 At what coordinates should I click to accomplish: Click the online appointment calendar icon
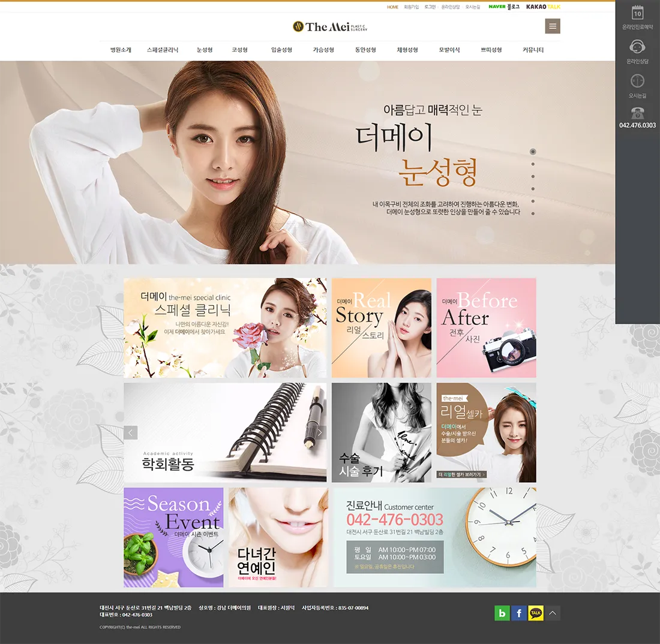[x=637, y=13]
